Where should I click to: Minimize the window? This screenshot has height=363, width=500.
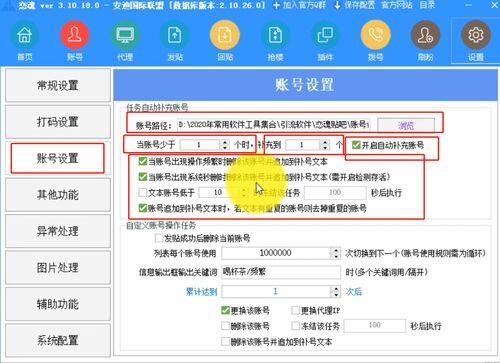click(468, 5)
